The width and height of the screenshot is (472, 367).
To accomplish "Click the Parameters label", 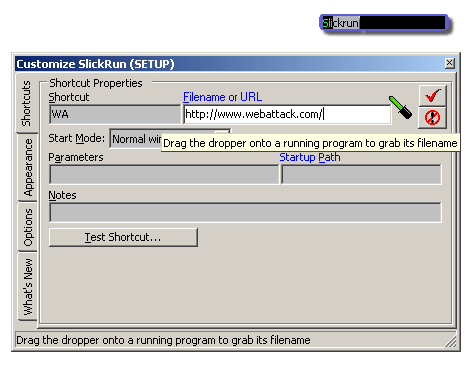I will click(x=76, y=157).
